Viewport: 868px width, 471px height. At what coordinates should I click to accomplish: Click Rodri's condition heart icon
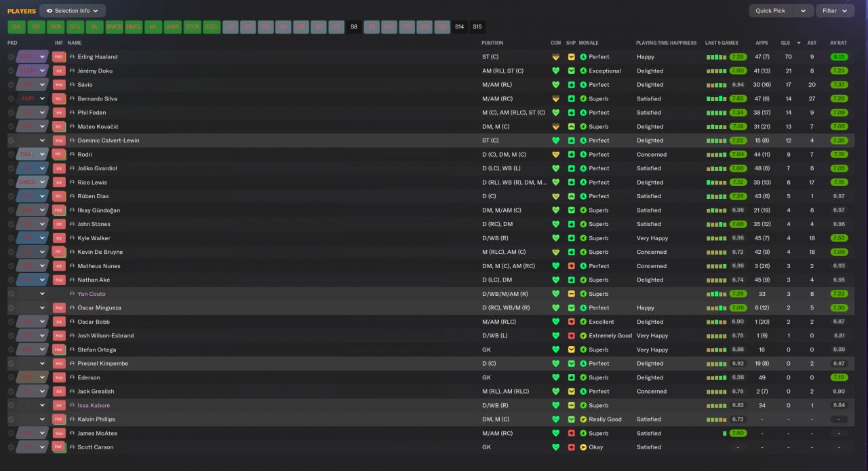click(x=556, y=154)
